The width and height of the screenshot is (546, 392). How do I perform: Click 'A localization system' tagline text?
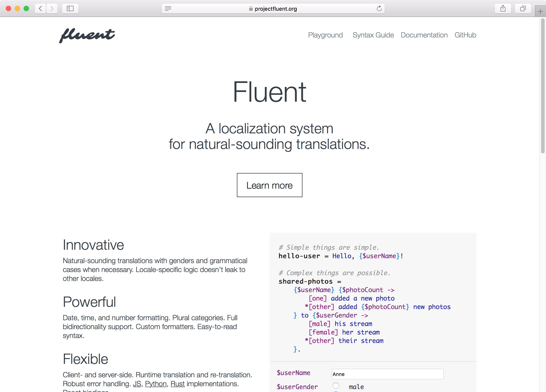(269, 128)
